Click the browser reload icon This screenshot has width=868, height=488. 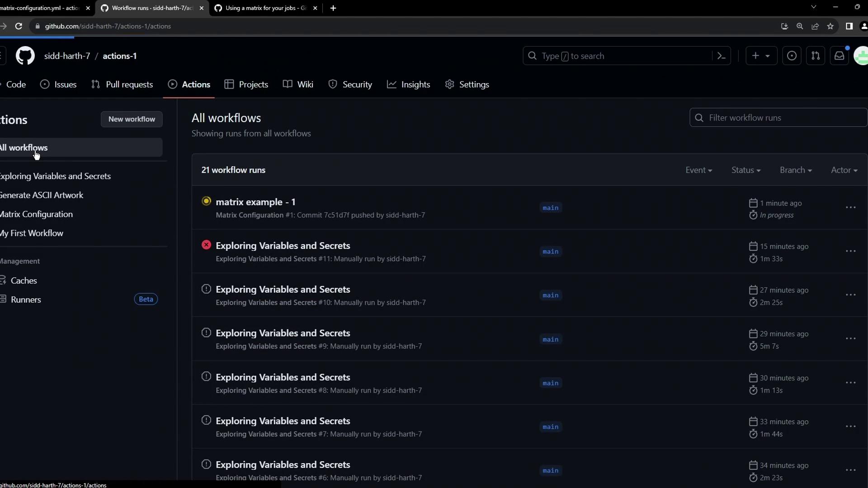pos(19,26)
